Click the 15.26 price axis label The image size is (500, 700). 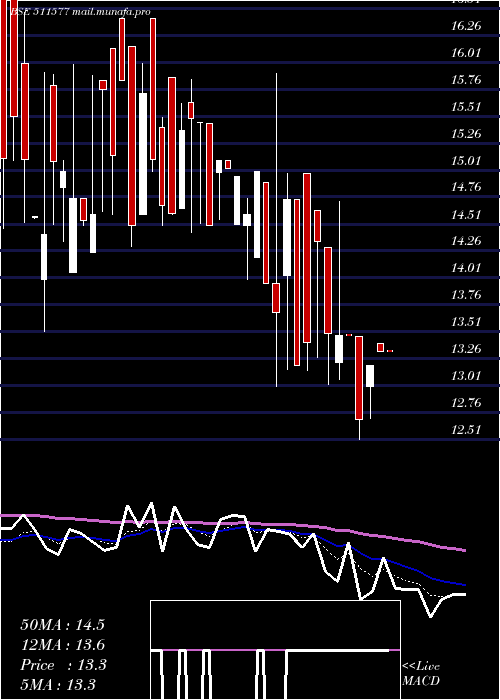(x=466, y=133)
